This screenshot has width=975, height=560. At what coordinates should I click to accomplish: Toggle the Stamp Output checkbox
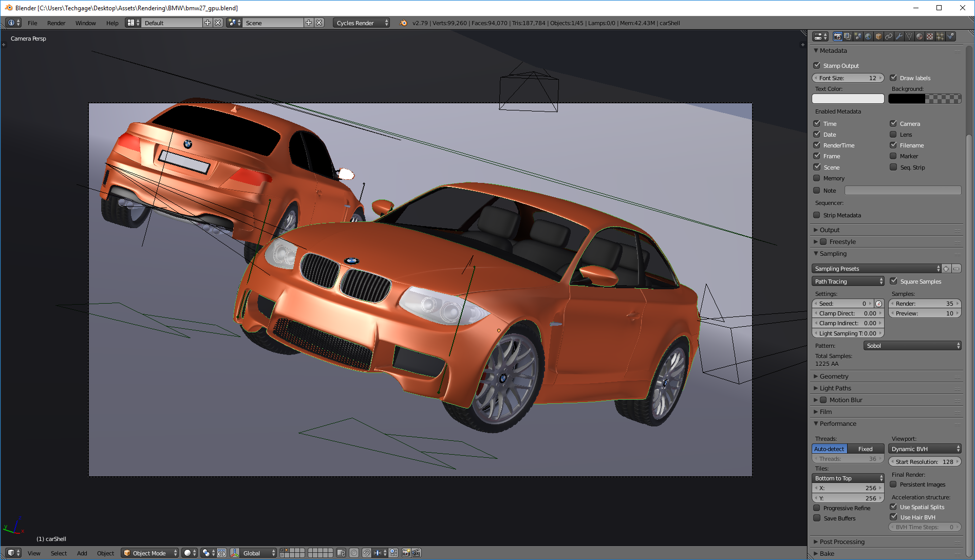coord(817,65)
